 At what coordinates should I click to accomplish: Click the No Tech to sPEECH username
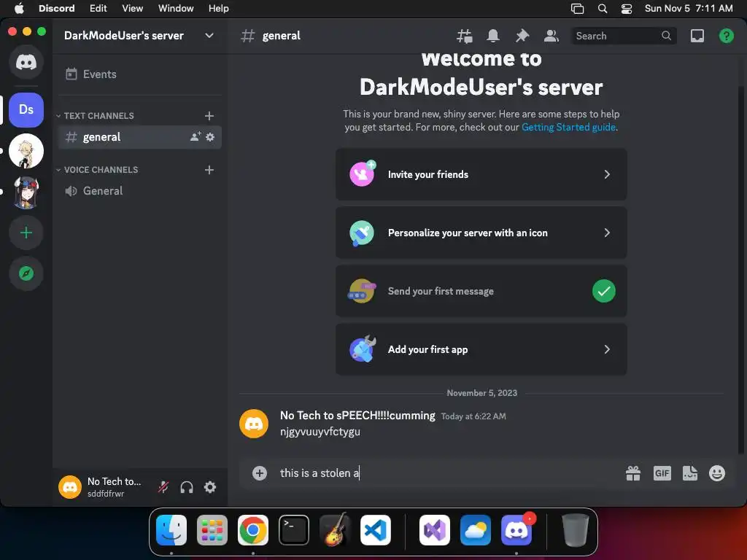pos(357,415)
